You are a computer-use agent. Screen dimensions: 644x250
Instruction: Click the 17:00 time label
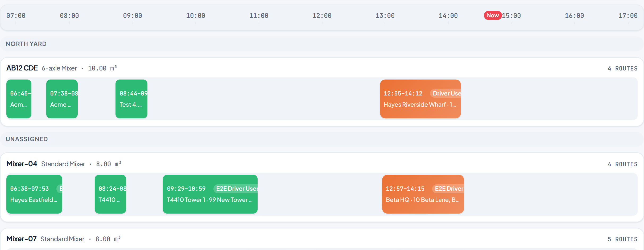[x=628, y=16]
